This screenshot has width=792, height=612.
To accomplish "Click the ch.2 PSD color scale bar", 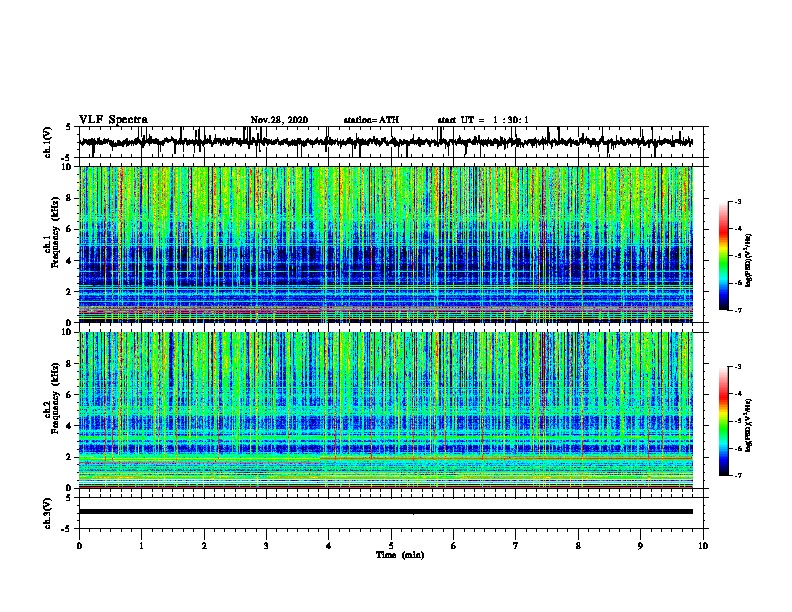I will (x=724, y=421).
